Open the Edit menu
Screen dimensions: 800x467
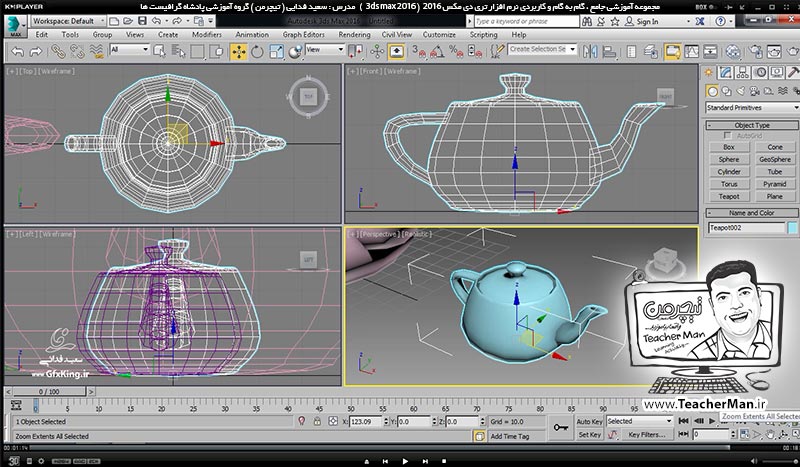[42, 35]
